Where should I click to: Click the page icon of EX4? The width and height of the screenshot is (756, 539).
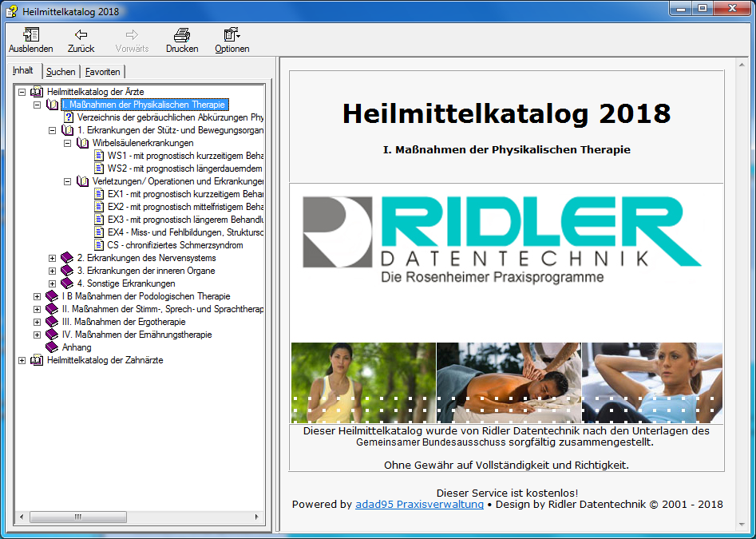[x=99, y=232]
